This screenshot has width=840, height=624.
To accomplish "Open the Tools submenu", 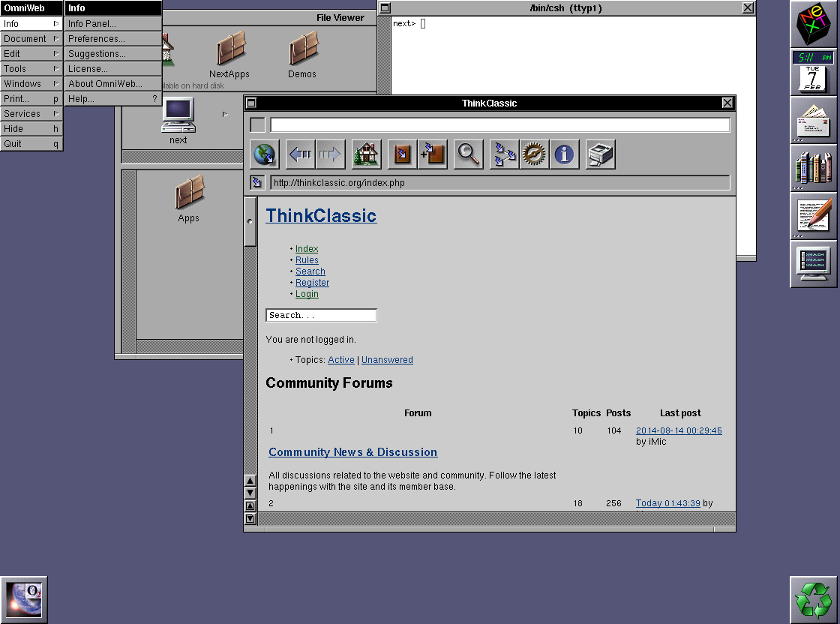I will pyautogui.click(x=31, y=69).
